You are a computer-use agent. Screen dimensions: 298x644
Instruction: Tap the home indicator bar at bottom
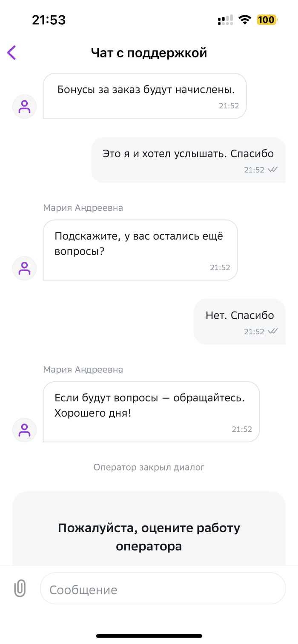tap(149, 636)
